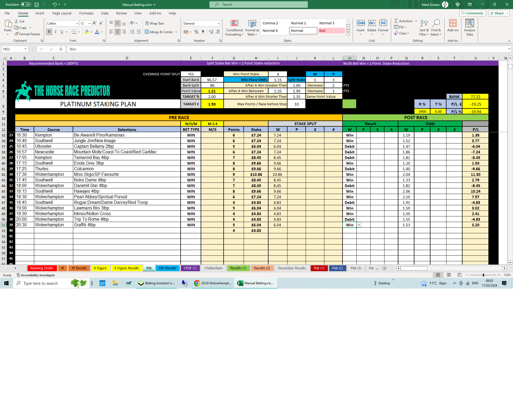The image size is (513, 420).
Task: Click the Fill Color swatch
Action: [x=87, y=32]
